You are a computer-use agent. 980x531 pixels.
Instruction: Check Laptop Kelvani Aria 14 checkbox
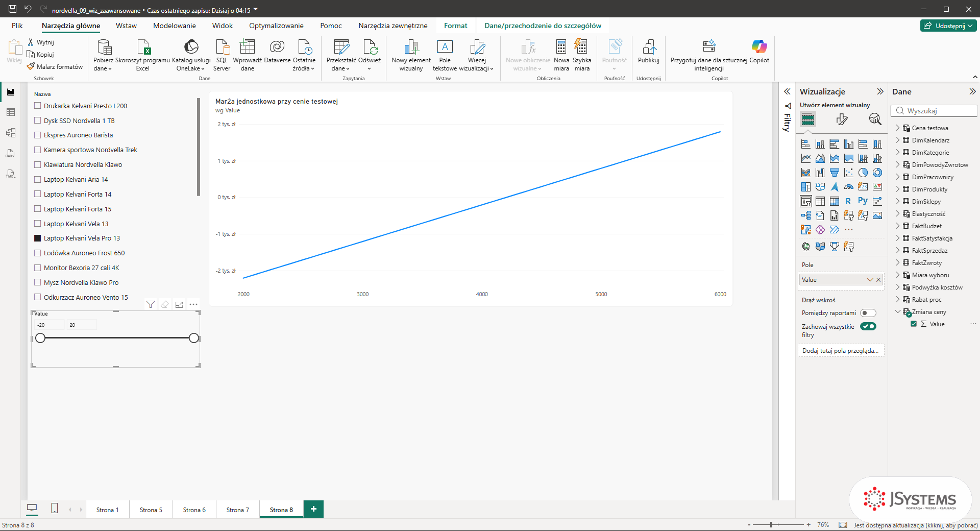click(37, 179)
